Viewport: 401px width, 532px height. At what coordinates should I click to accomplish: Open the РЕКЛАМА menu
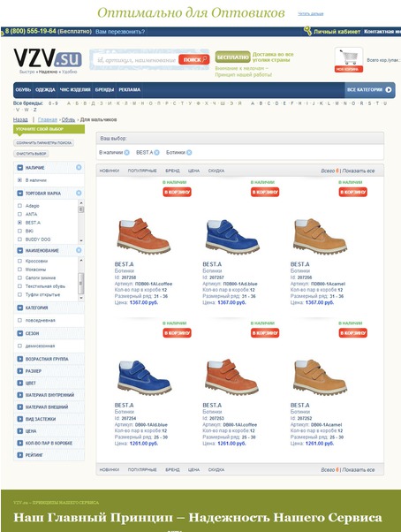[130, 90]
